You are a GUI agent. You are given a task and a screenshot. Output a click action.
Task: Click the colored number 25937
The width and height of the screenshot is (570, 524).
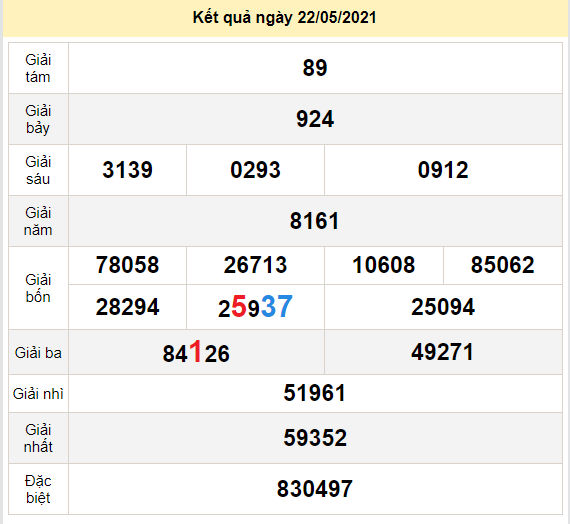[x=255, y=306]
